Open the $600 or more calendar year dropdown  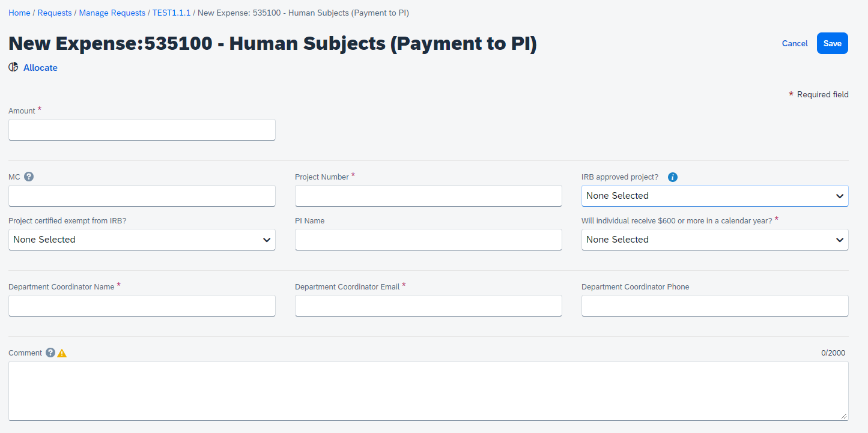click(714, 240)
